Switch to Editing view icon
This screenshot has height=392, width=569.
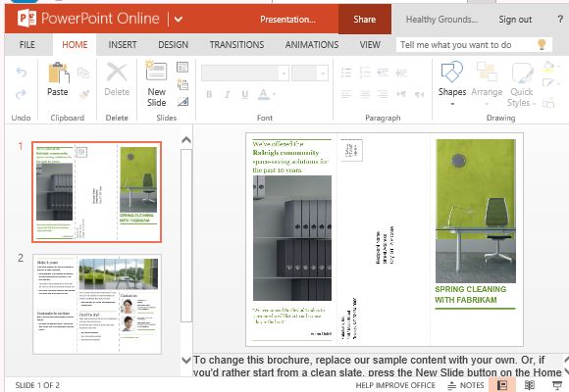click(x=502, y=385)
